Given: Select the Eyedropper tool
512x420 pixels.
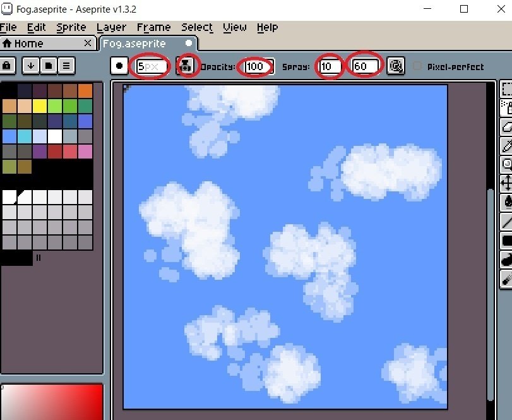Looking at the screenshot, I should coord(507,146).
